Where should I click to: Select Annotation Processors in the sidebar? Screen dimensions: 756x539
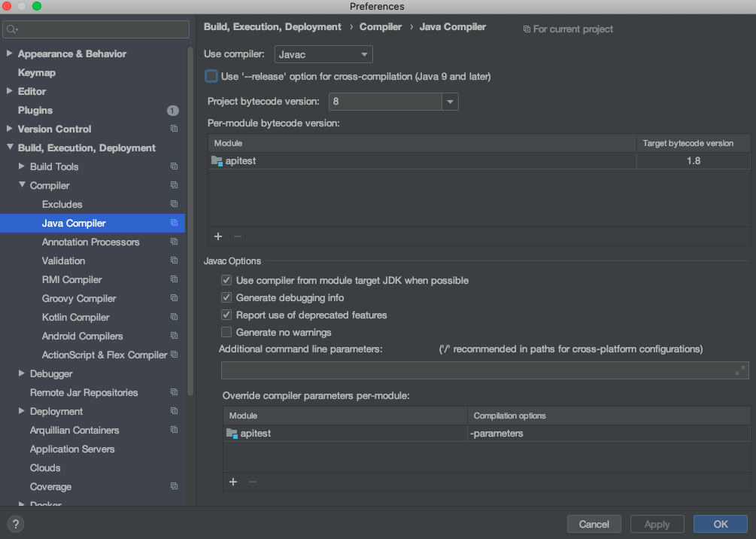[x=90, y=242]
